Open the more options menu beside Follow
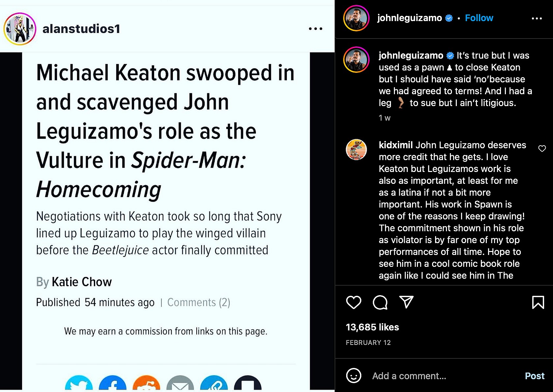Image resolution: width=553 pixels, height=392 pixels. [x=537, y=18]
